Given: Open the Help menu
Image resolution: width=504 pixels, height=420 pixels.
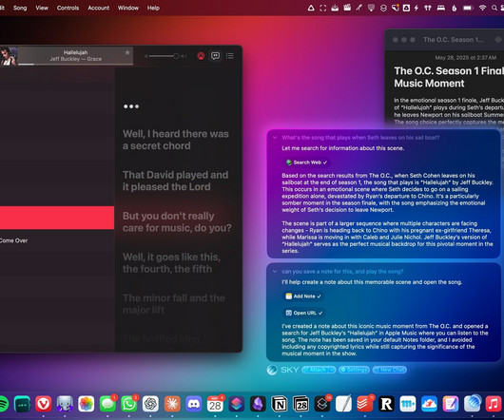Looking at the screenshot, I should tap(153, 8).
